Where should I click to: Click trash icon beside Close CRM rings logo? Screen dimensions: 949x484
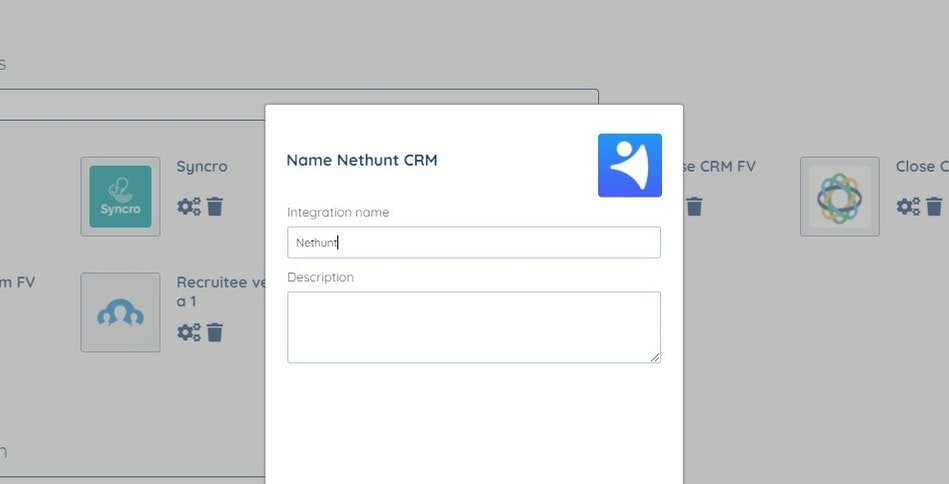click(934, 206)
